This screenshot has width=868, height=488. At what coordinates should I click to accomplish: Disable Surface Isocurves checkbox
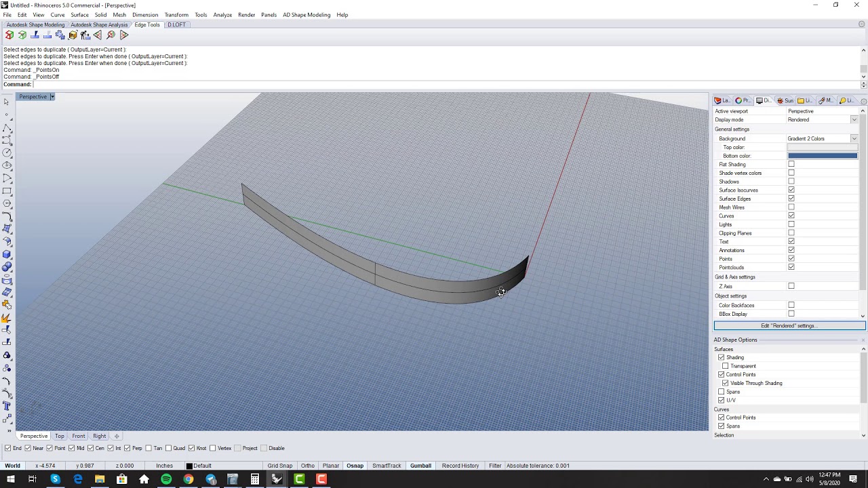coord(791,190)
